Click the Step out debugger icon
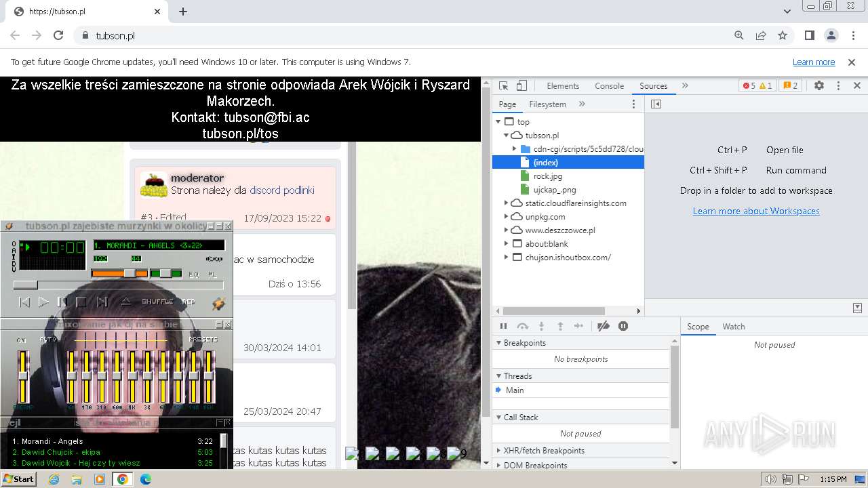This screenshot has width=868, height=488. 560,326
